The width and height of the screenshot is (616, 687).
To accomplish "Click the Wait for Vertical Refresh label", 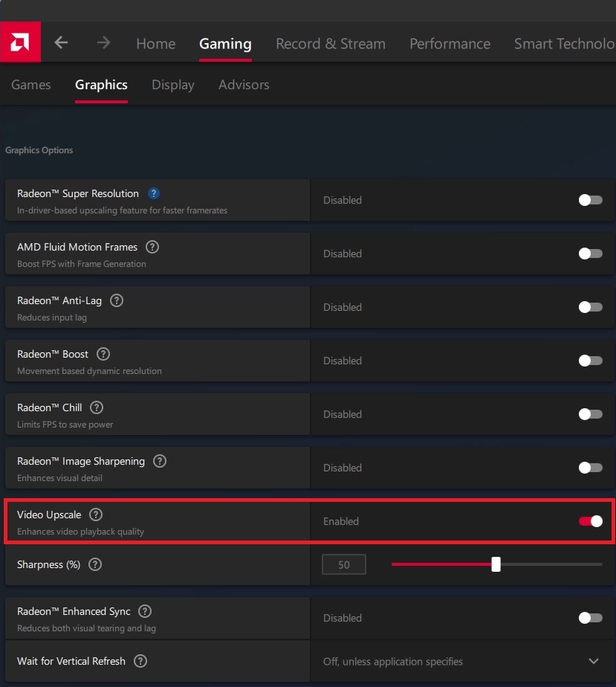I will coord(71,661).
